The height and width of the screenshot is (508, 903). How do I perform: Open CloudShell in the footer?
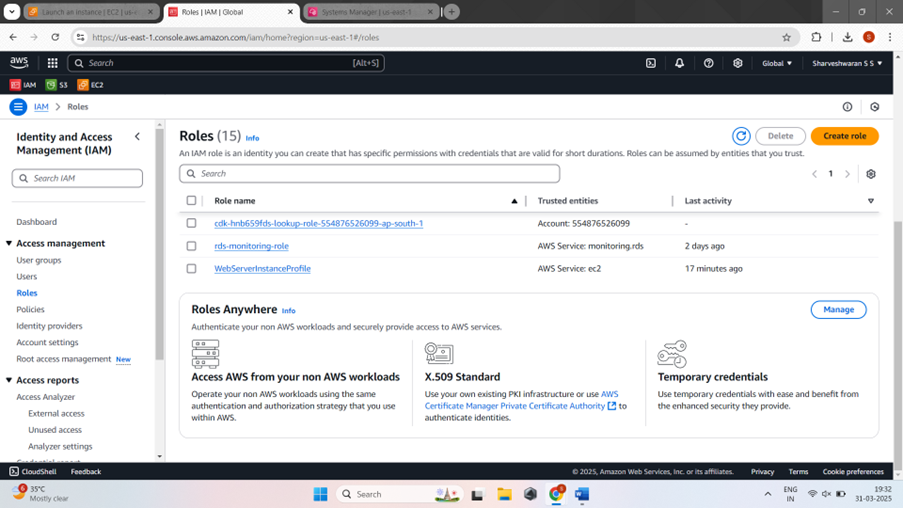33,472
